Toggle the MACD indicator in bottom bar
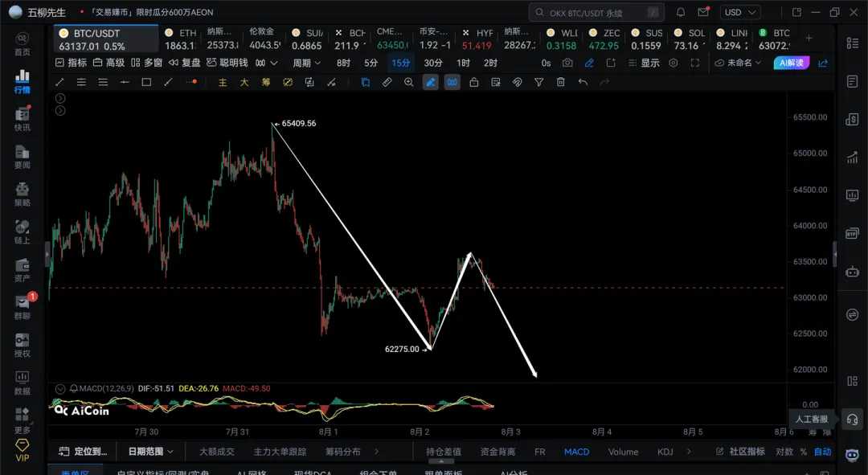868x475 pixels. (576, 452)
